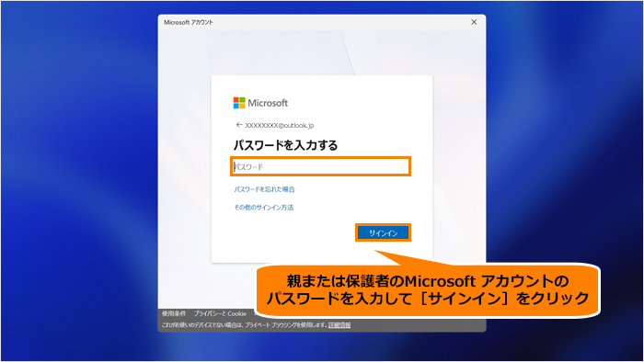
Task: Open the パスワードを忘れた場合 link
Action: point(265,189)
